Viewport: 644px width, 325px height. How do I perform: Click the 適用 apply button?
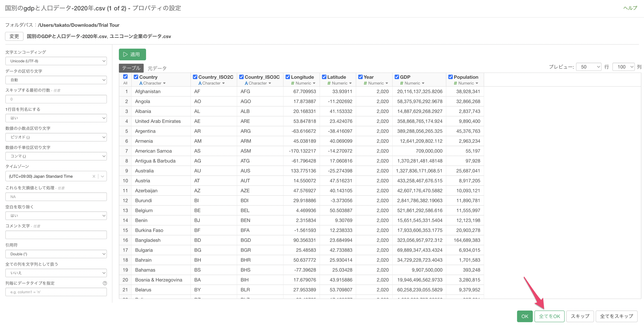point(132,54)
